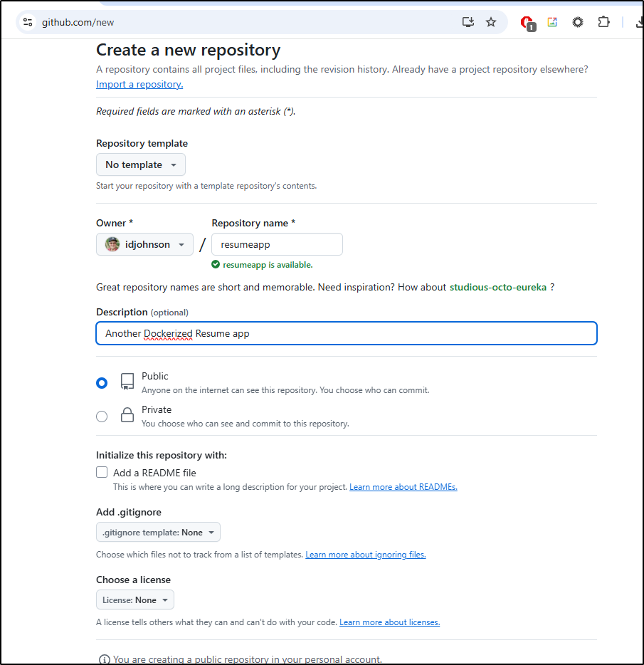Open the No template dropdown
The height and width of the screenshot is (665, 644).
[141, 164]
